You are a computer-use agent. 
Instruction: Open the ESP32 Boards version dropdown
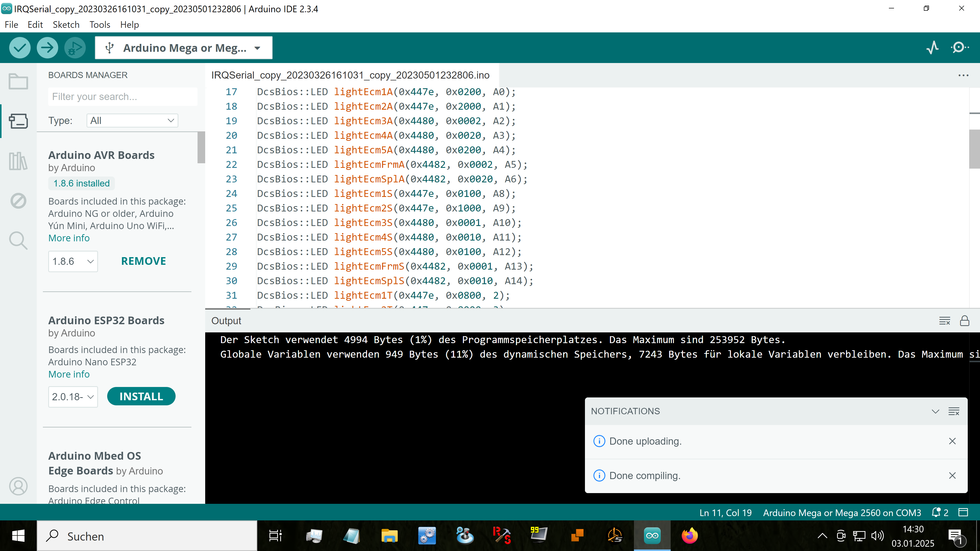73,397
